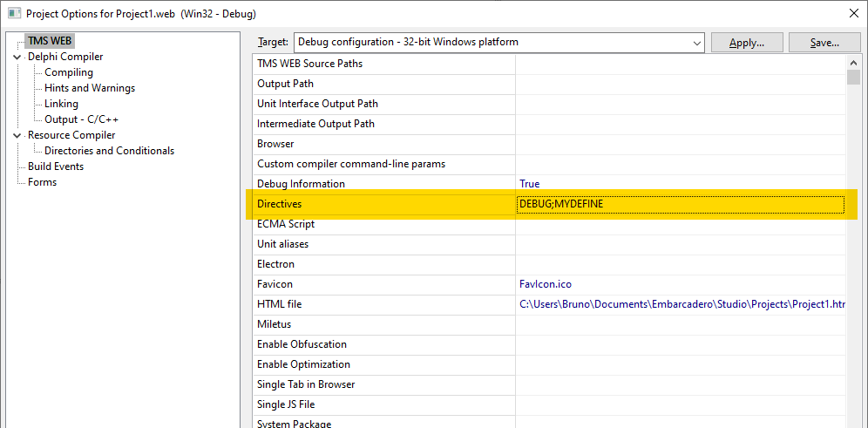Open the Target configuration dropdown
Screen dimensions: 868x428
[696, 43]
